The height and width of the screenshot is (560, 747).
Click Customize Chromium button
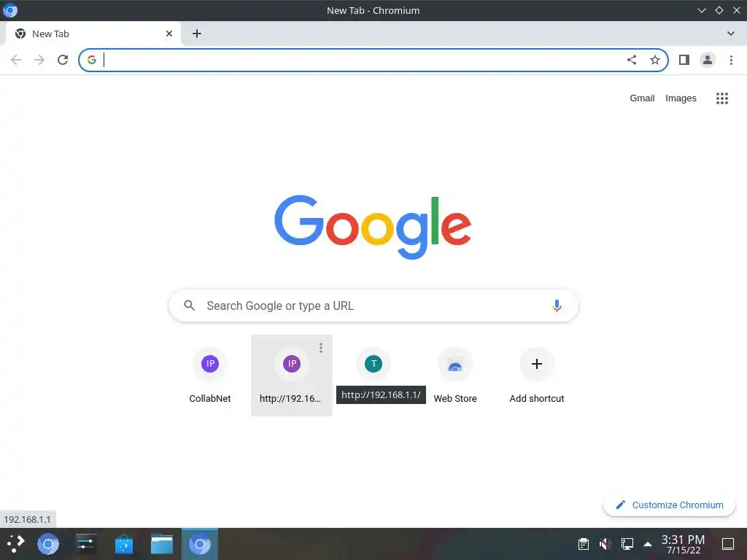pos(669,505)
